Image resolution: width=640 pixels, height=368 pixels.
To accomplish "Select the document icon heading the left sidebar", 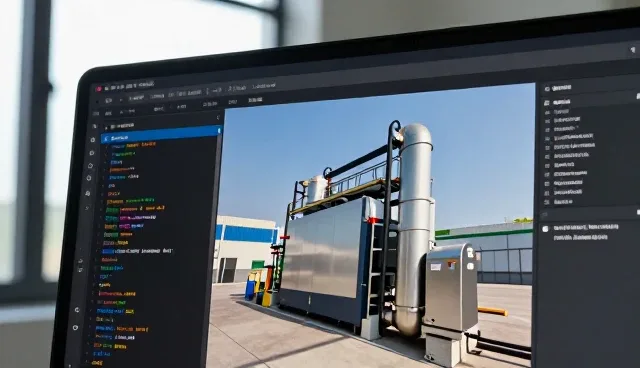I will (x=95, y=126).
